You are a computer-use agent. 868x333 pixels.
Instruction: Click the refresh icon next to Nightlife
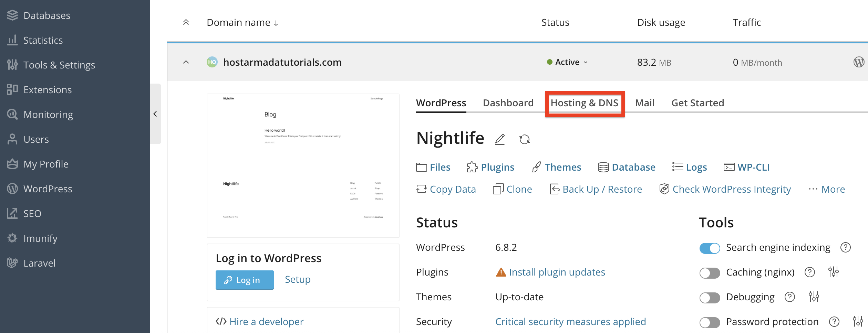pos(524,139)
